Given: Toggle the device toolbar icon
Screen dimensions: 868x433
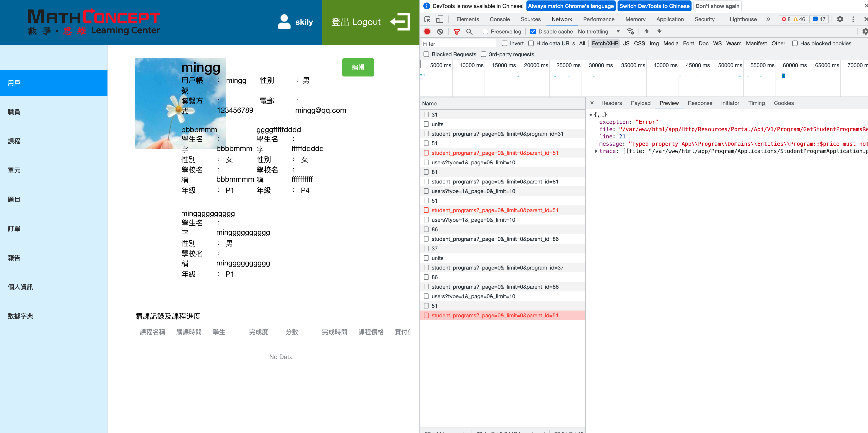Looking at the screenshot, I should pyautogui.click(x=439, y=19).
